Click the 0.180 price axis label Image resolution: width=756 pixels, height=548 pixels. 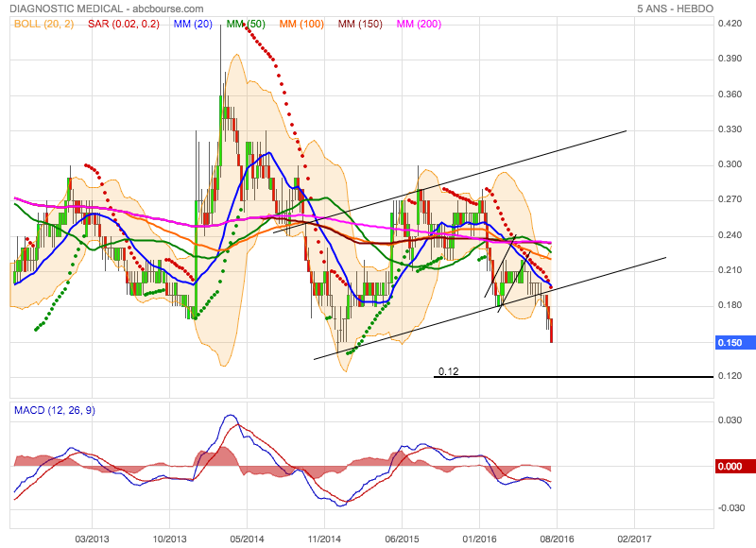coord(730,305)
